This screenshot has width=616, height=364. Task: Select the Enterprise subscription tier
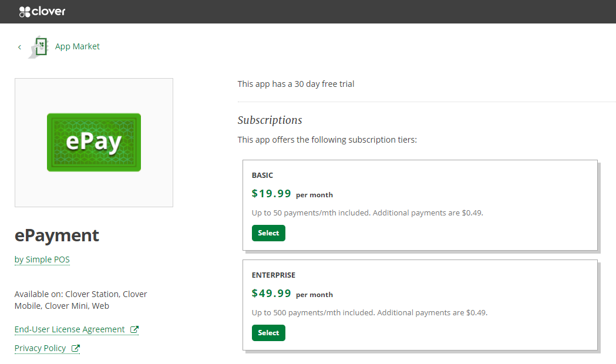[x=268, y=332]
